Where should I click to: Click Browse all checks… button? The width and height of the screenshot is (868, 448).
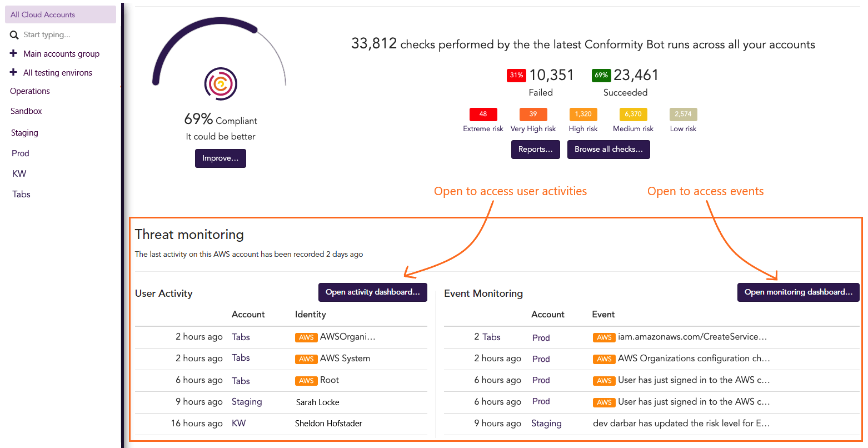(608, 150)
